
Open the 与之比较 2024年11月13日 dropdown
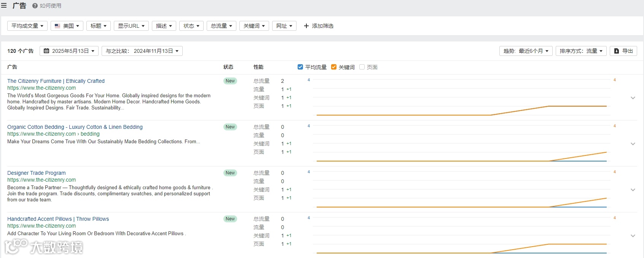tap(142, 51)
